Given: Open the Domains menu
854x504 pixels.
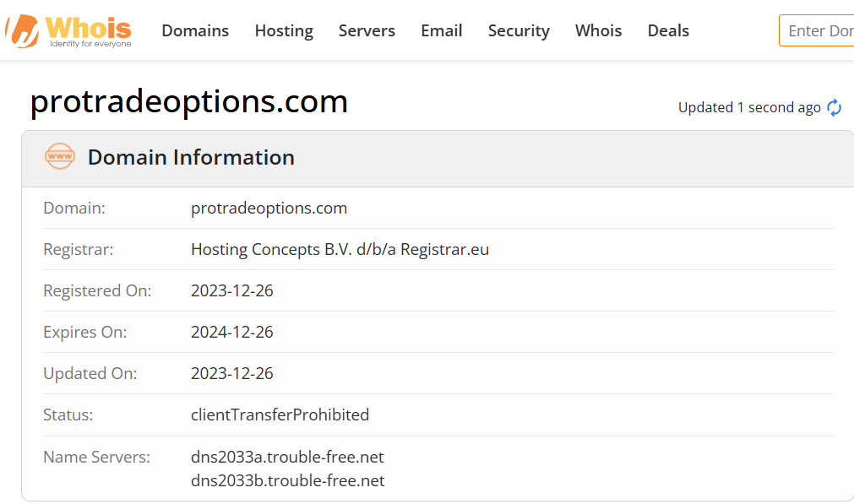Looking at the screenshot, I should (x=195, y=30).
